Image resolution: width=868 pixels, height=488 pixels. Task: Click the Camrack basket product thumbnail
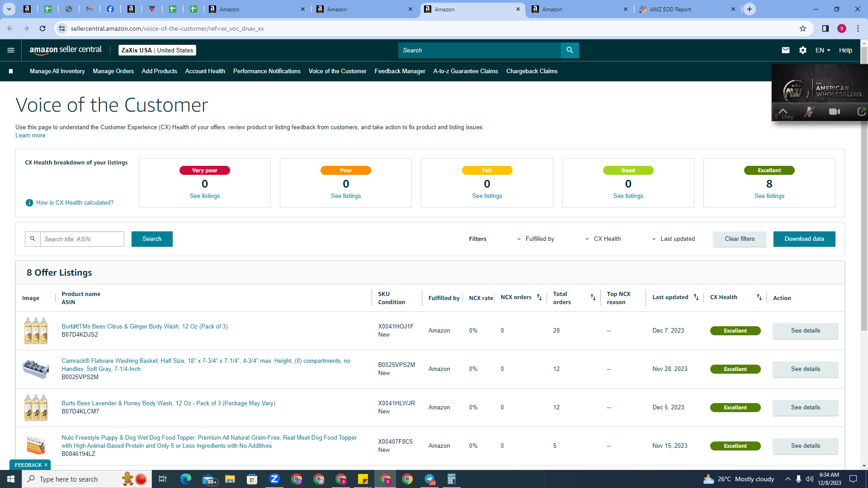(36, 369)
